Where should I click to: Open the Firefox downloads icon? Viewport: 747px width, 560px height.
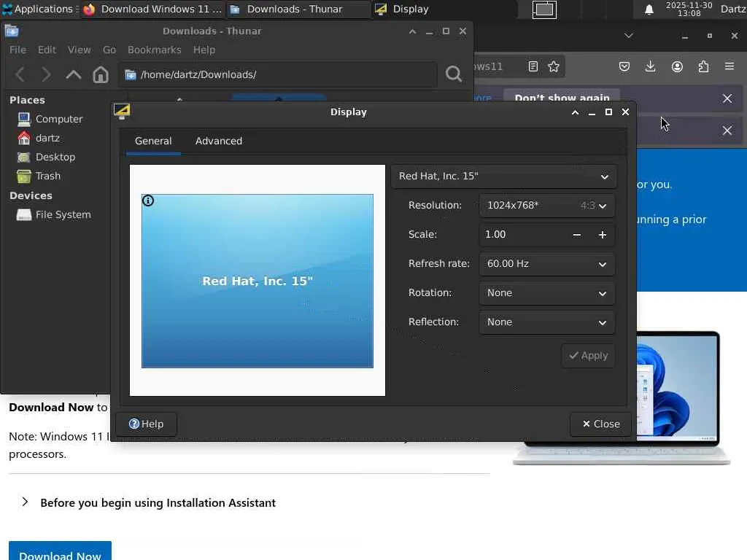point(650,66)
